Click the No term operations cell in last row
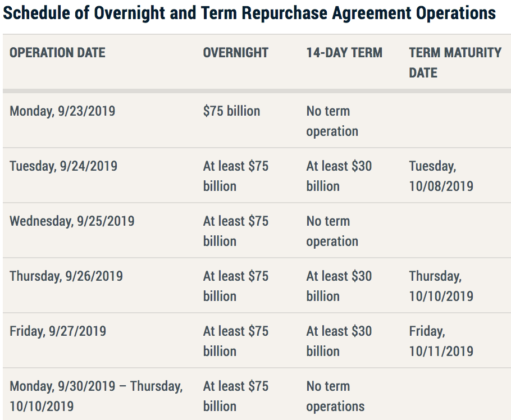This screenshot has height=420, width=511. (x=335, y=396)
